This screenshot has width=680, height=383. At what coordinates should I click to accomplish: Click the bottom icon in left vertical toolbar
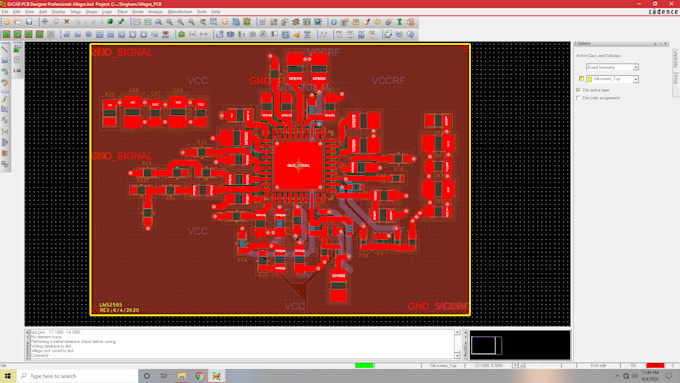tap(5, 164)
